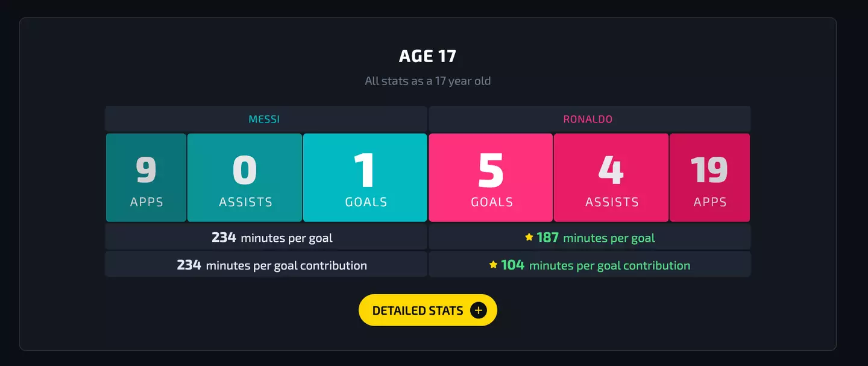The image size is (868, 366).
Task: Click the AGE 17 heading
Action: coord(427,57)
